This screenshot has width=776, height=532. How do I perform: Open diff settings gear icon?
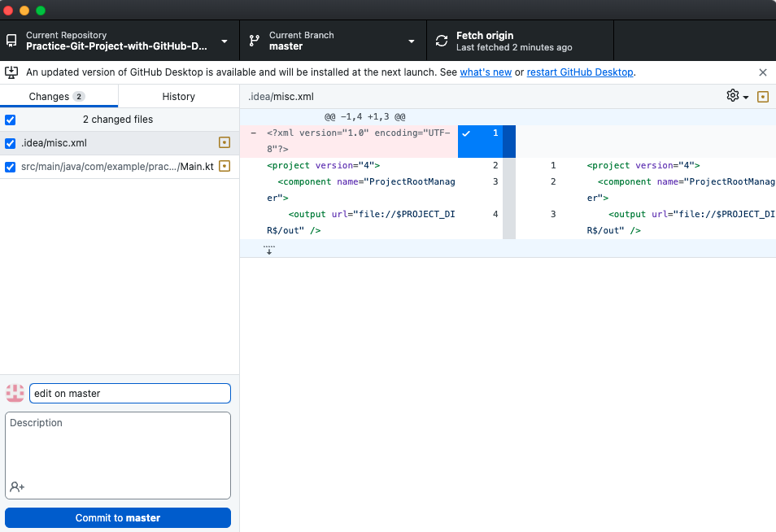coord(733,96)
